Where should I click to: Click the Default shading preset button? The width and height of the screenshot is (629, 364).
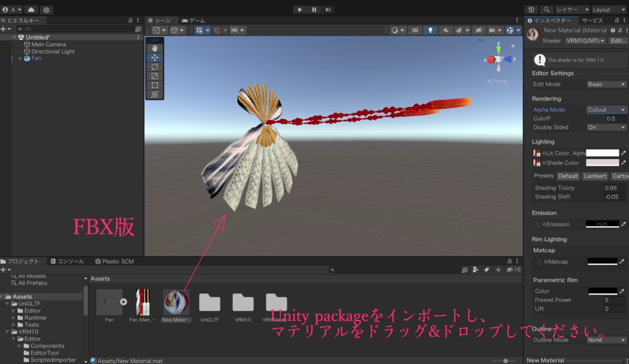[568, 176]
